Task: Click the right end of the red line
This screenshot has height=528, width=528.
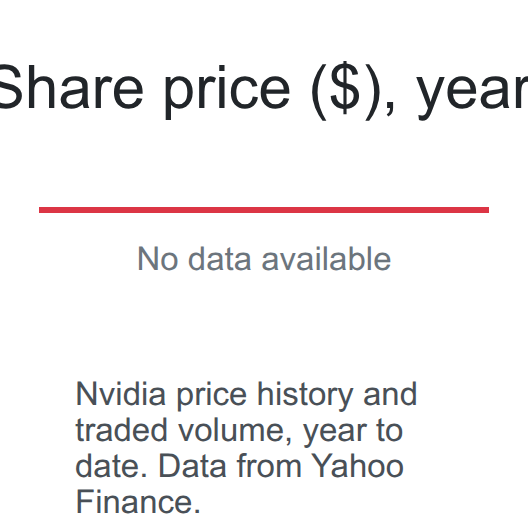Action: click(x=487, y=210)
